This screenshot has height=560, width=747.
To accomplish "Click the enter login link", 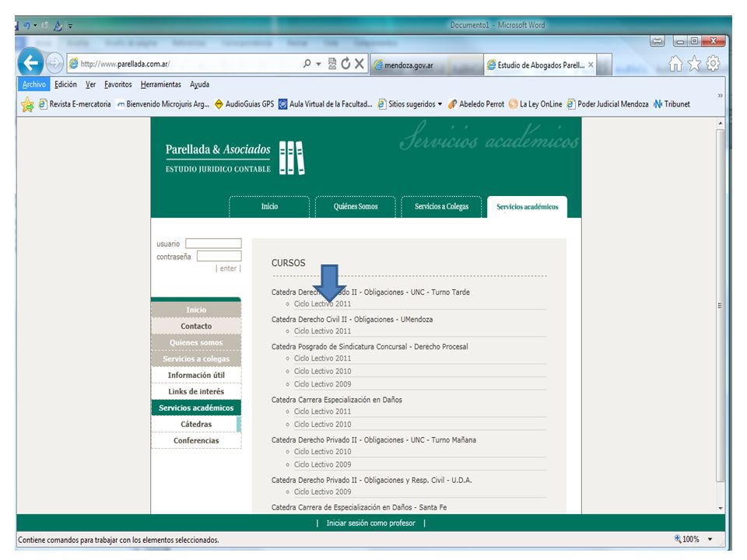I will point(228,268).
